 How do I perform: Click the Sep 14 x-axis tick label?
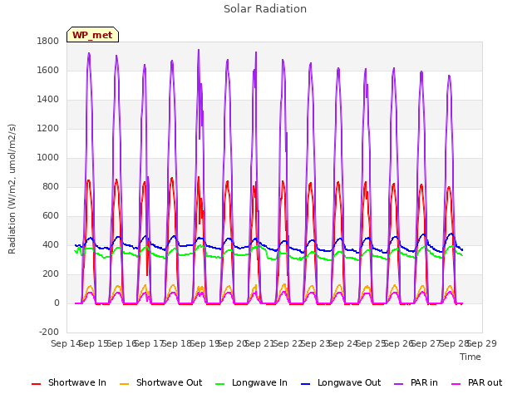click(66, 343)
